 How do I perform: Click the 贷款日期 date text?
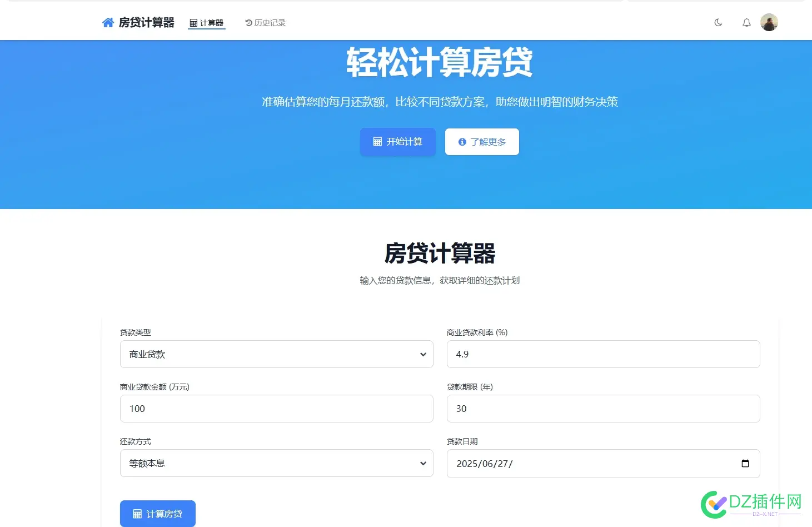click(x=485, y=464)
